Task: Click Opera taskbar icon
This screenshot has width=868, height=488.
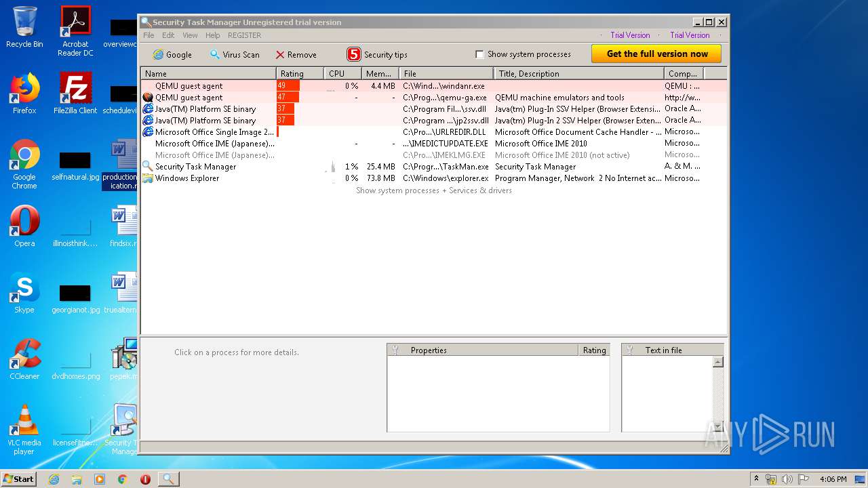Action: [145, 479]
